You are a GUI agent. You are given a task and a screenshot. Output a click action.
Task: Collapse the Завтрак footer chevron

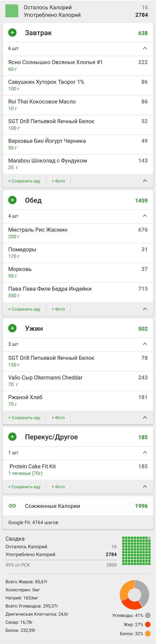[145, 181]
